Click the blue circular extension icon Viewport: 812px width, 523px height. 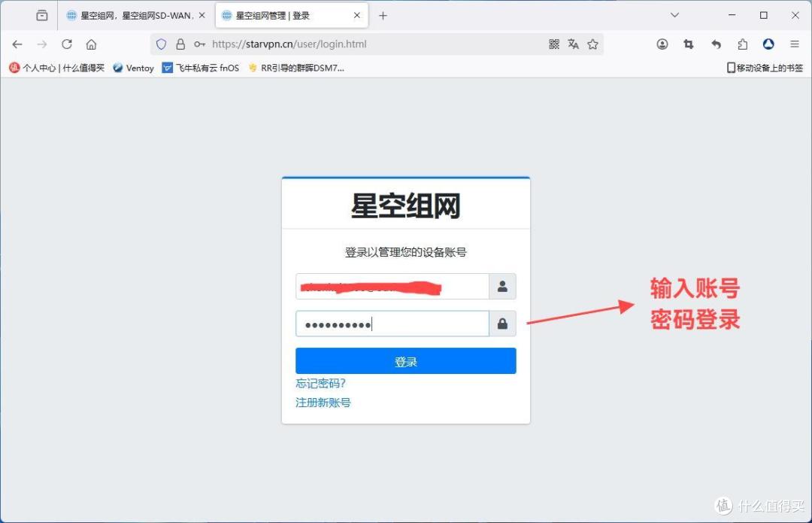tap(768, 44)
